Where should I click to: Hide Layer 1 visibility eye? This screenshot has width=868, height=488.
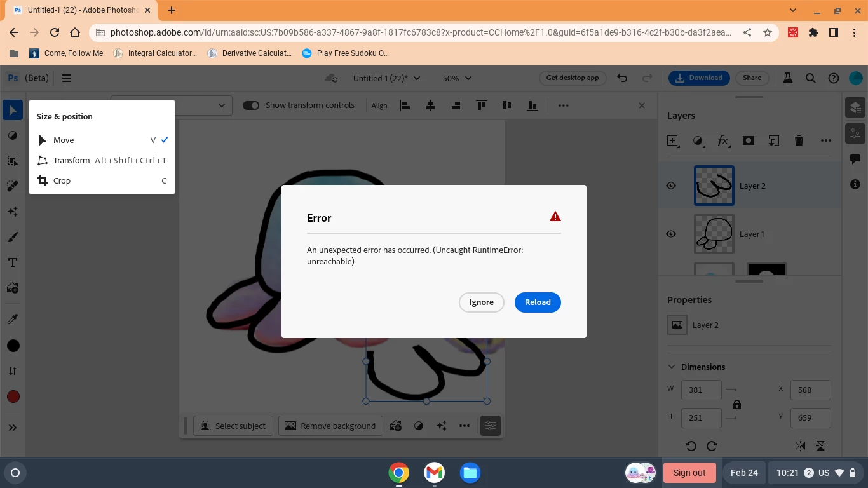tap(671, 234)
